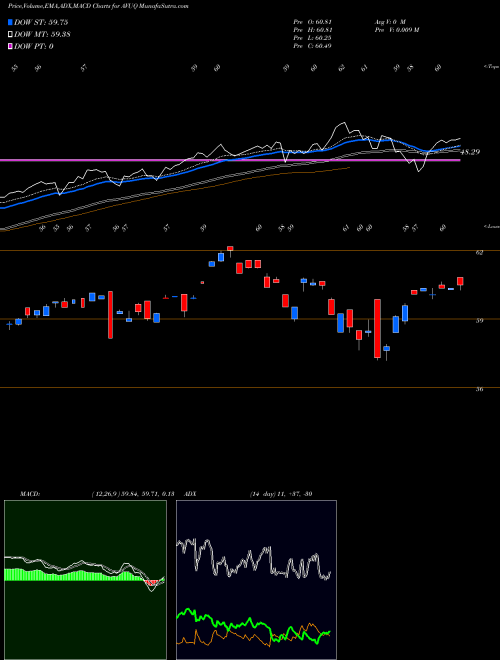Click the horizontal magenta DOW PT line
The image size is (500, 660).
click(x=230, y=160)
